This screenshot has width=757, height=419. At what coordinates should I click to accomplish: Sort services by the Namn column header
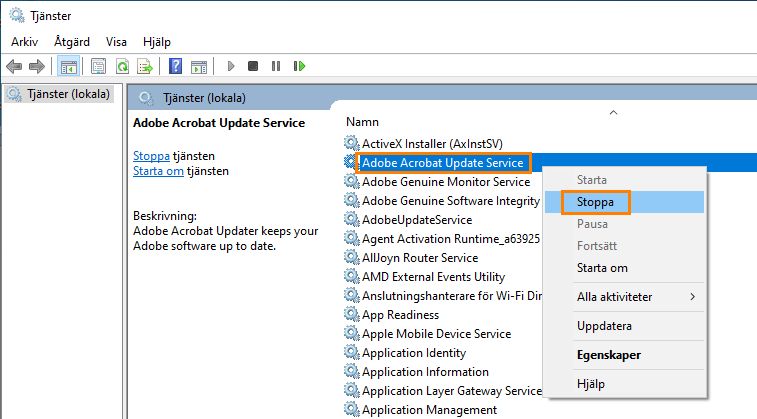[x=362, y=121]
